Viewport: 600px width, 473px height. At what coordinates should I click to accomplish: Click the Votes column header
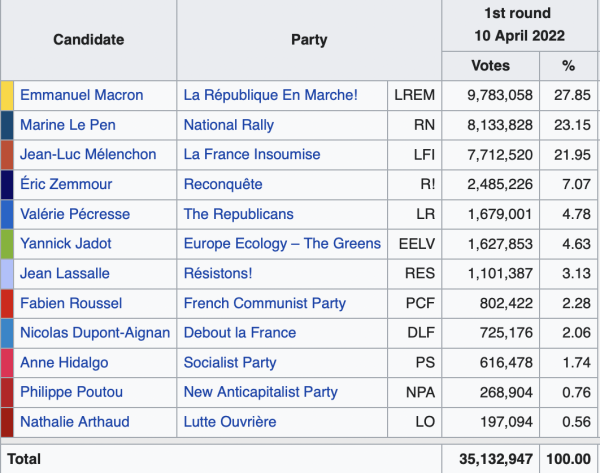(x=490, y=65)
